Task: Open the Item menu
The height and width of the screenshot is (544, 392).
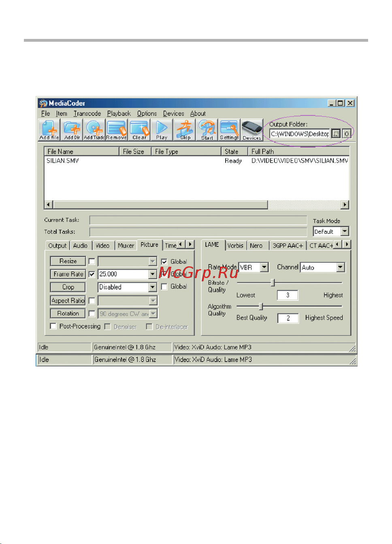Action: click(x=62, y=114)
